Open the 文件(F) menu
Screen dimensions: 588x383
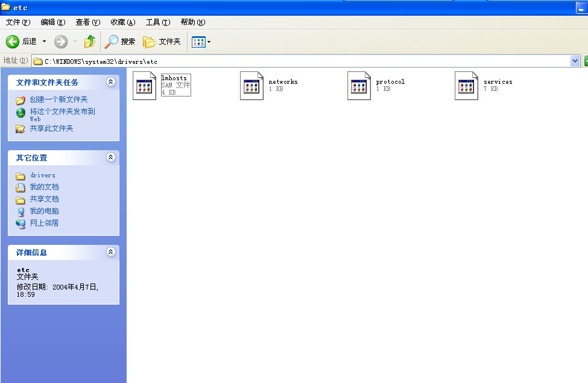pos(17,22)
